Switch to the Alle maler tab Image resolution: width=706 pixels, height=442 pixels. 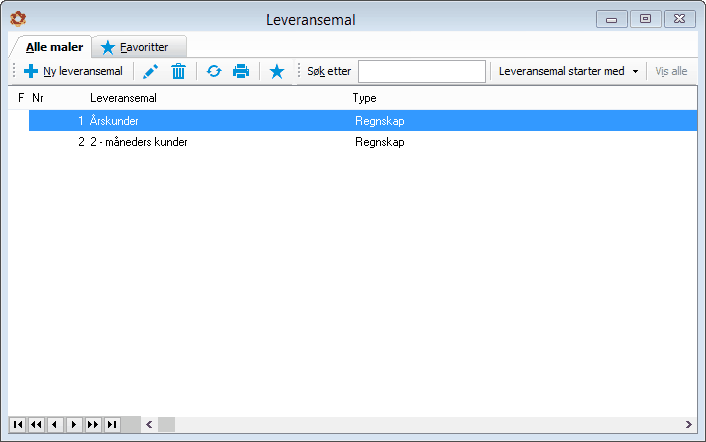[x=54, y=47]
